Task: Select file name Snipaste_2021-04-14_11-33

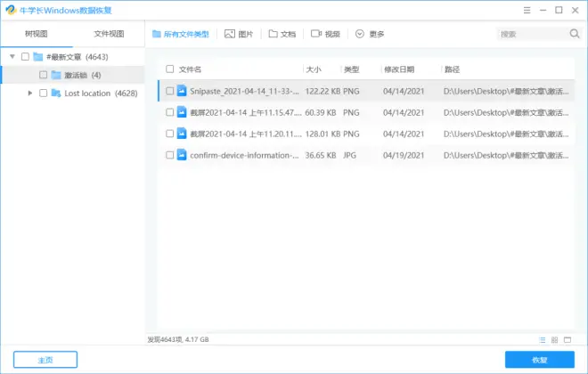Action: point(244,91)
